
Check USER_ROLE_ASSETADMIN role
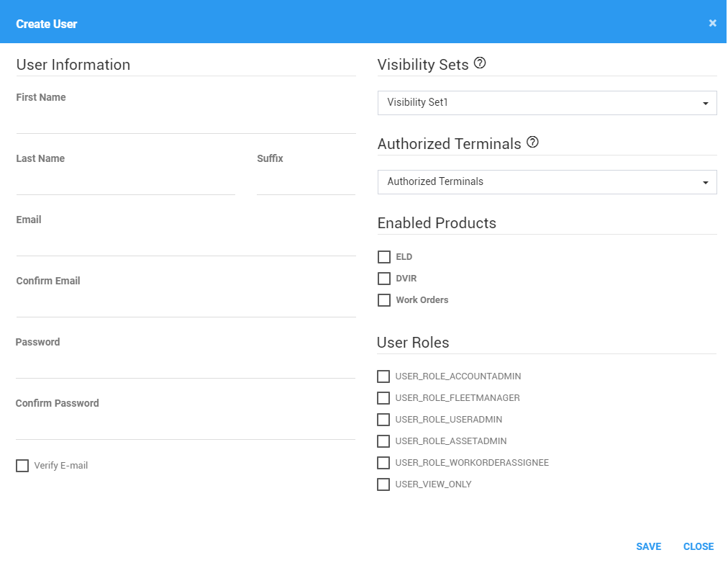point(383,441)
